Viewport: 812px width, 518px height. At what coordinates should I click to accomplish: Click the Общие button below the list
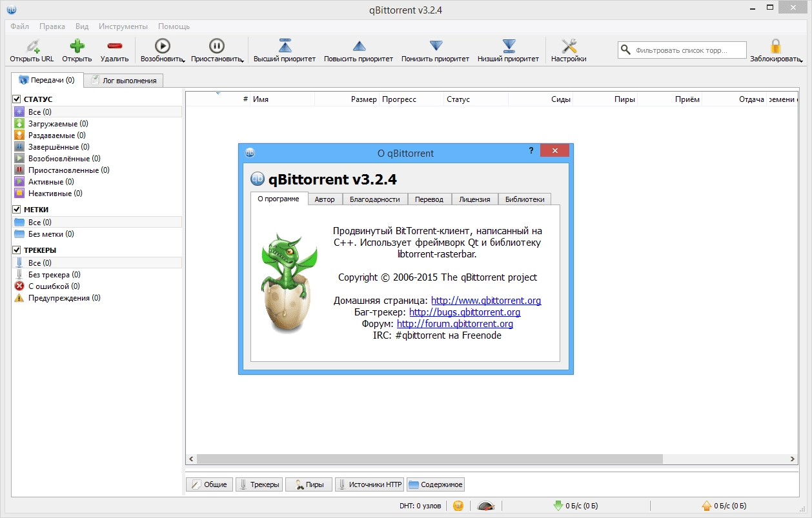(x=209, y=484)
